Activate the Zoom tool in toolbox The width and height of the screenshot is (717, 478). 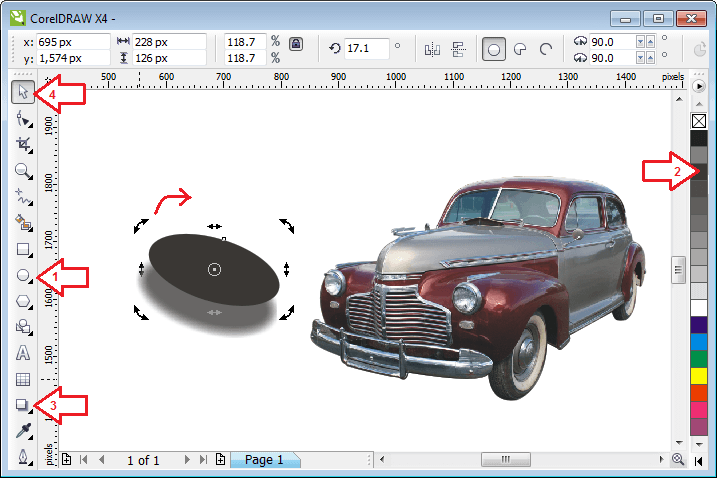point(24,171)
